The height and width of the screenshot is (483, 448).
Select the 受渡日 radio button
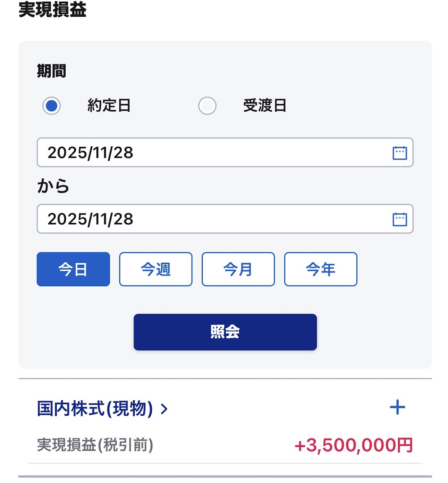coord(207,106)
